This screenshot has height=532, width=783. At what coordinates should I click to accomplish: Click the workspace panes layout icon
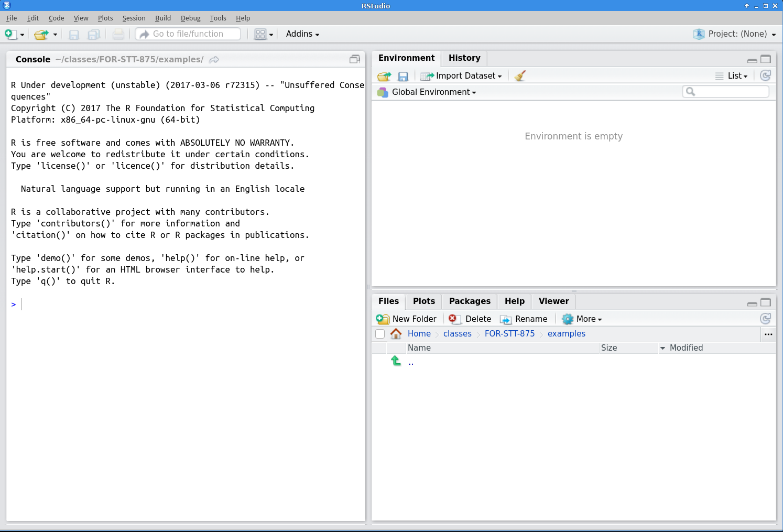pyautogui.click(x=260, y=35)
